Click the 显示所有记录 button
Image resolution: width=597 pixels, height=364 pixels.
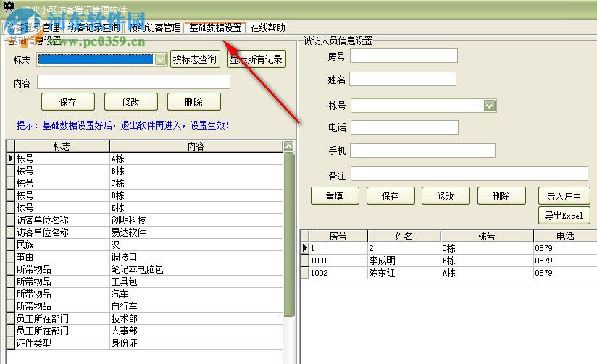(x=256, y=59)
